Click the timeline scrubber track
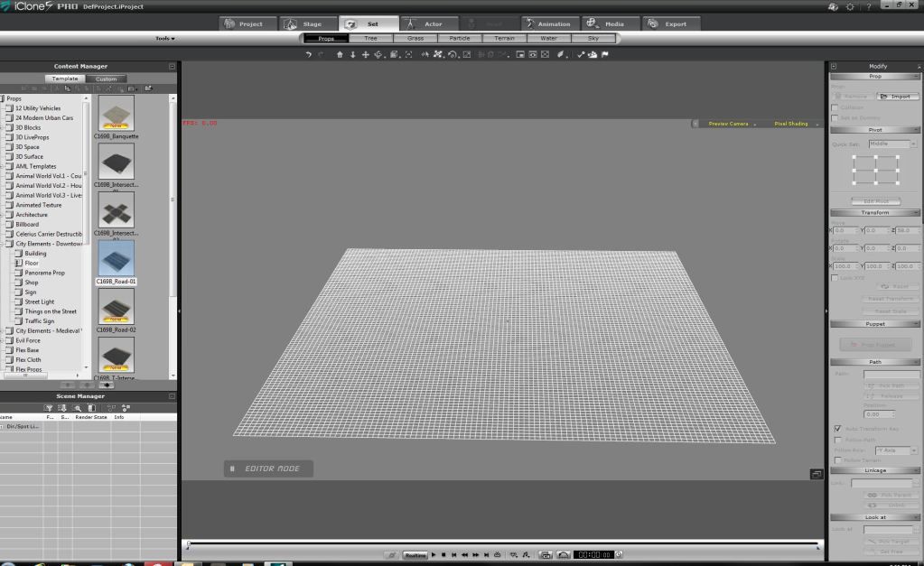The height and width of the screenshot is (566, 924). (502, 543)
